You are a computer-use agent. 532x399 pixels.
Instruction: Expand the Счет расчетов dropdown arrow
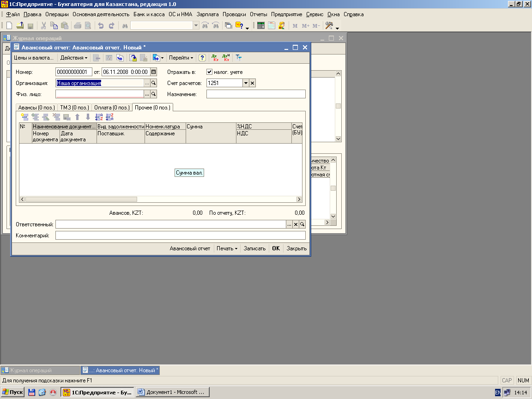(246, 83)
